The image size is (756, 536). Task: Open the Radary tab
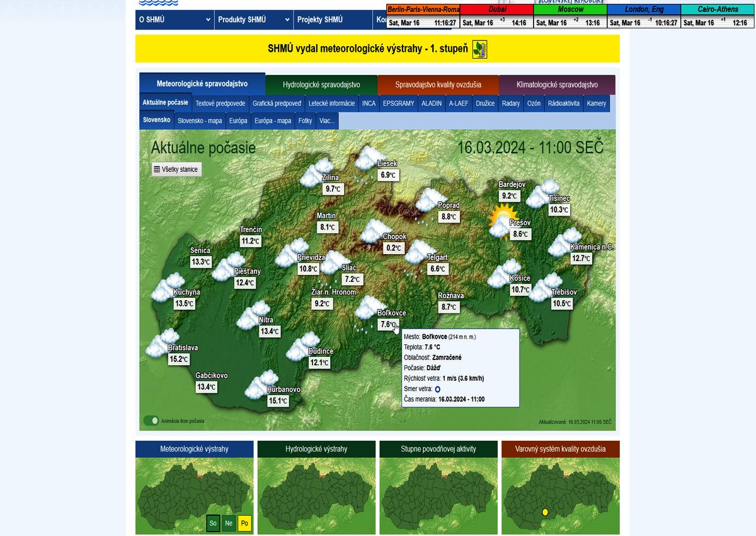510,103
